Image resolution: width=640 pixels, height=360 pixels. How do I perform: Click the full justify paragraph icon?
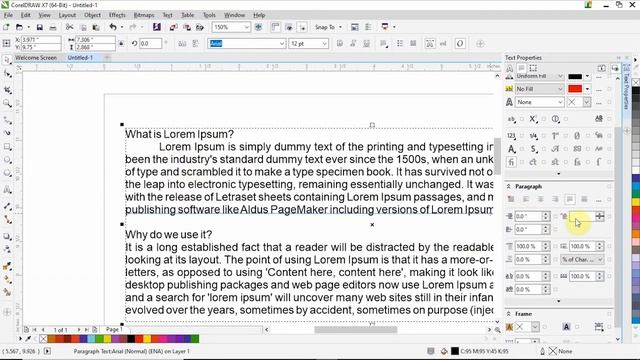coord(570,199)
